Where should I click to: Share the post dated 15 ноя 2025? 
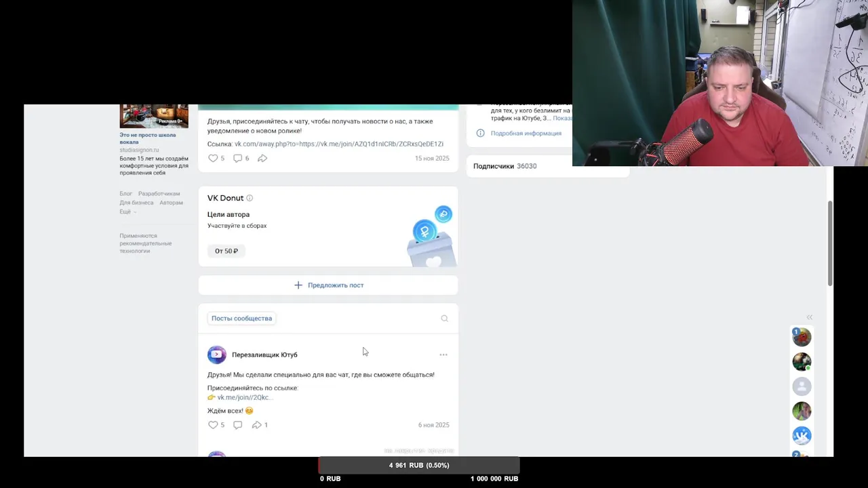click(x=262, y=158)
